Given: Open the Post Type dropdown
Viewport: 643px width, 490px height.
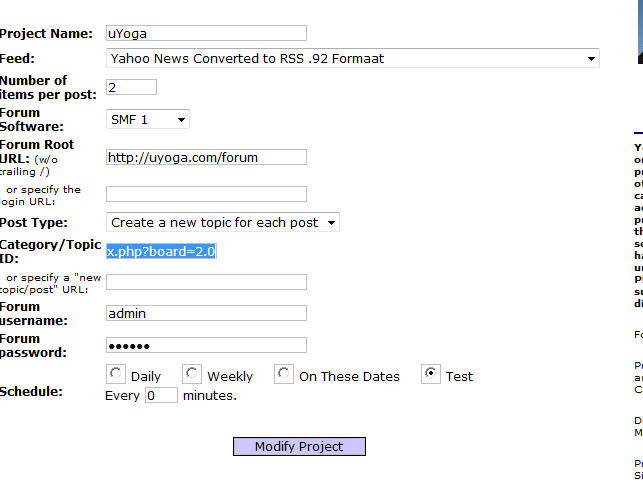Looking at the screenshot, I should pyautogui.click(x=222, y=223).
